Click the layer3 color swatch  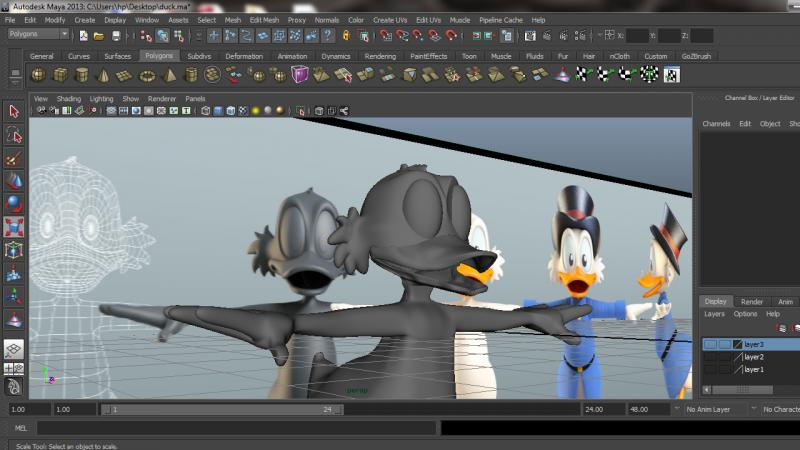(x=738, y=344)
